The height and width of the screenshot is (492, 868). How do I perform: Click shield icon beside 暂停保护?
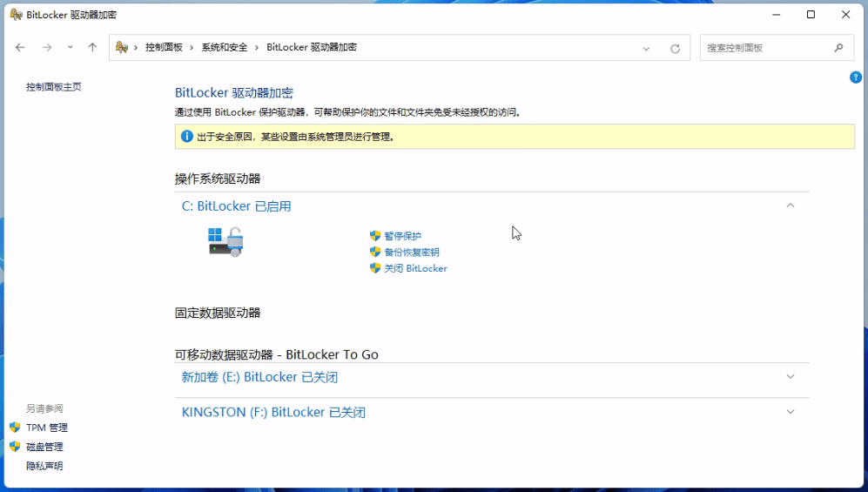click(x=375, y=236)
